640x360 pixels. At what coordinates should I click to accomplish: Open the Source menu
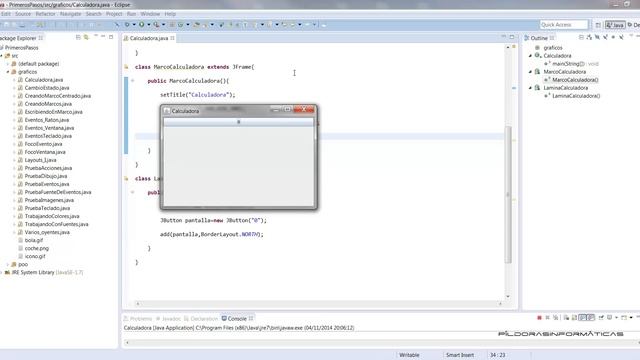[23, 14]
